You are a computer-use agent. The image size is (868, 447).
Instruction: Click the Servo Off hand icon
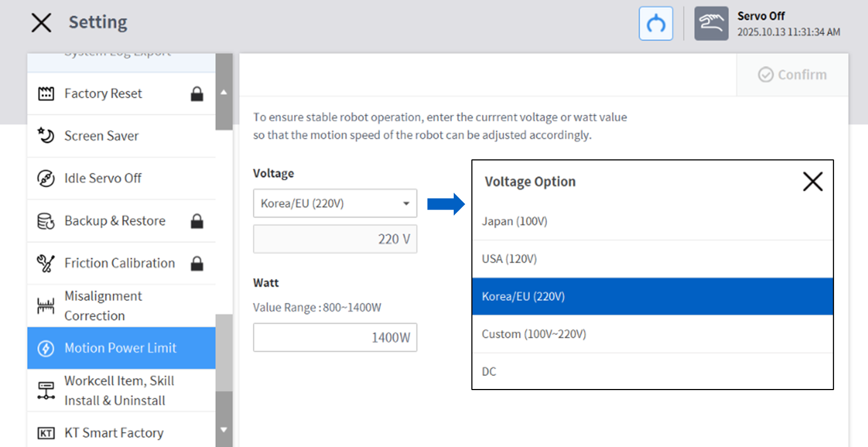[711, 24]
